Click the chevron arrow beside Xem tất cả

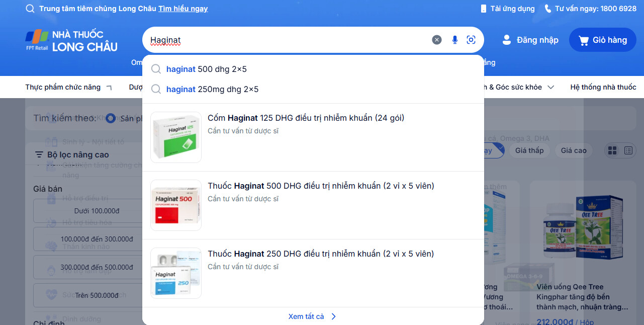[x=333, y=316]
